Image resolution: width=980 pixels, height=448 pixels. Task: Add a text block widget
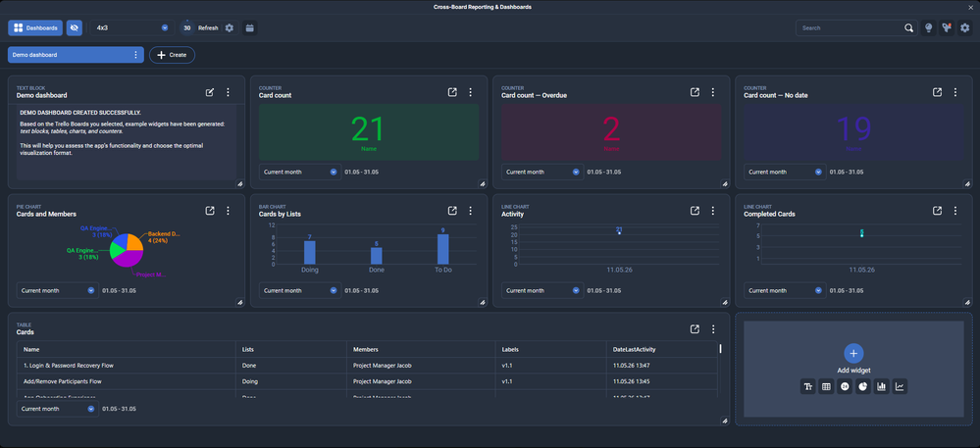808,387
